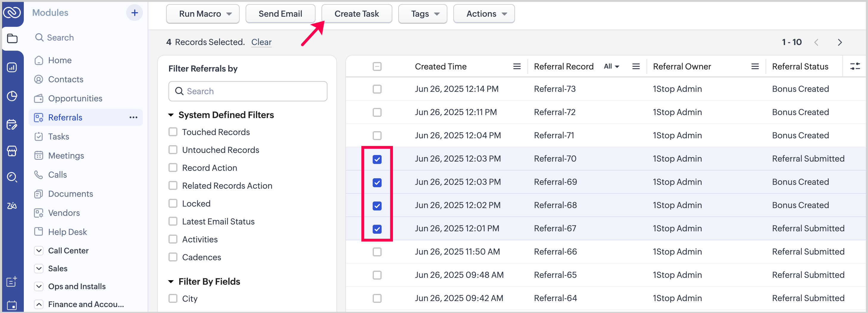Open the Referrals three-dot options menu
868x313 pixels.
pos(133,117)
